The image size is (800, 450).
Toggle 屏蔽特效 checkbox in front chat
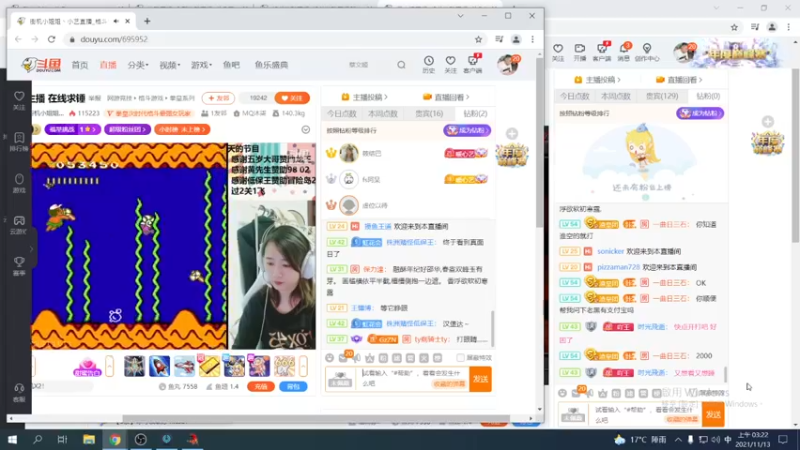tap(461, 358)
